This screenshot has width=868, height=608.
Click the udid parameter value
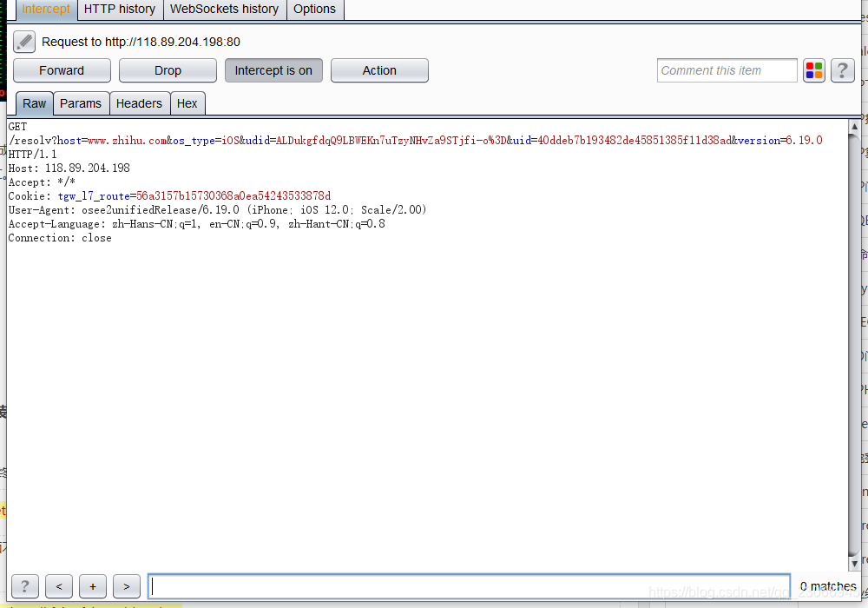click(391, 141)
